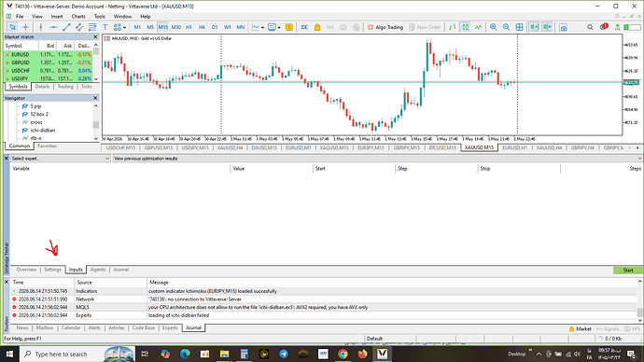Open the Select expert dropdown

61,159
